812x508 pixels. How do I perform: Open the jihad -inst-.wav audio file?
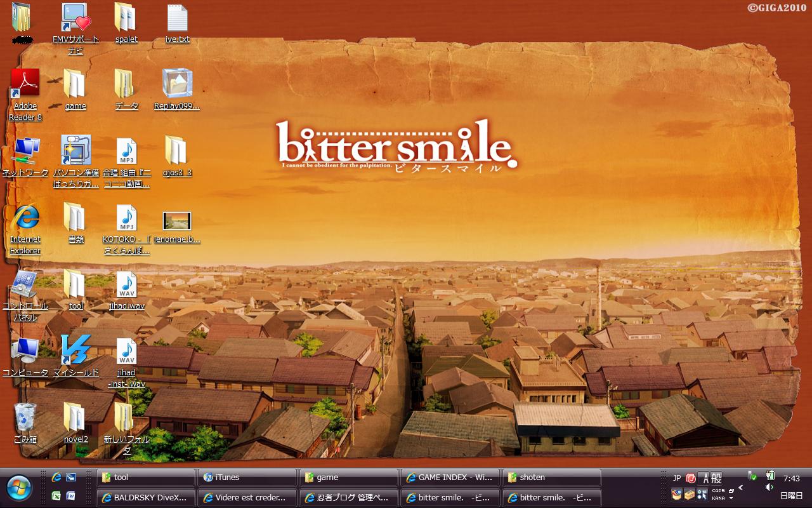click(x=127, y=363)
